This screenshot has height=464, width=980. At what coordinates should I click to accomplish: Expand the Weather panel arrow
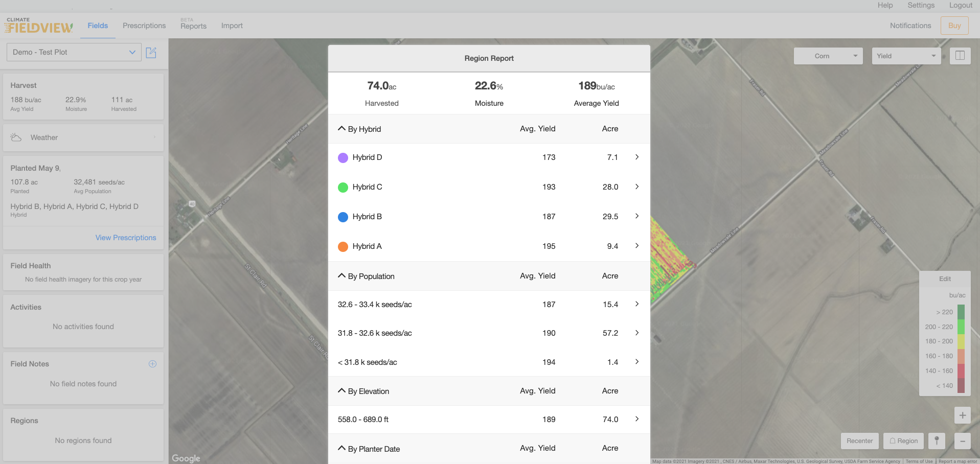click(x=155, y=137)
